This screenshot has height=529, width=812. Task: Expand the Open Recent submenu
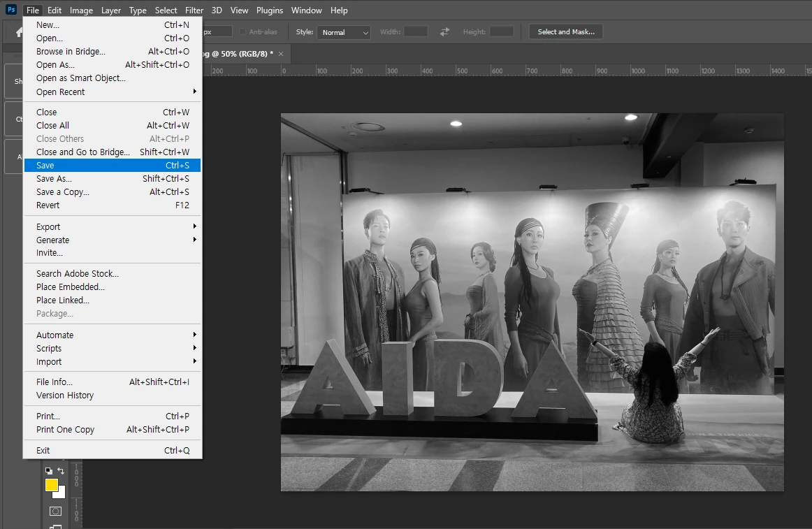(x=113, y=92)
